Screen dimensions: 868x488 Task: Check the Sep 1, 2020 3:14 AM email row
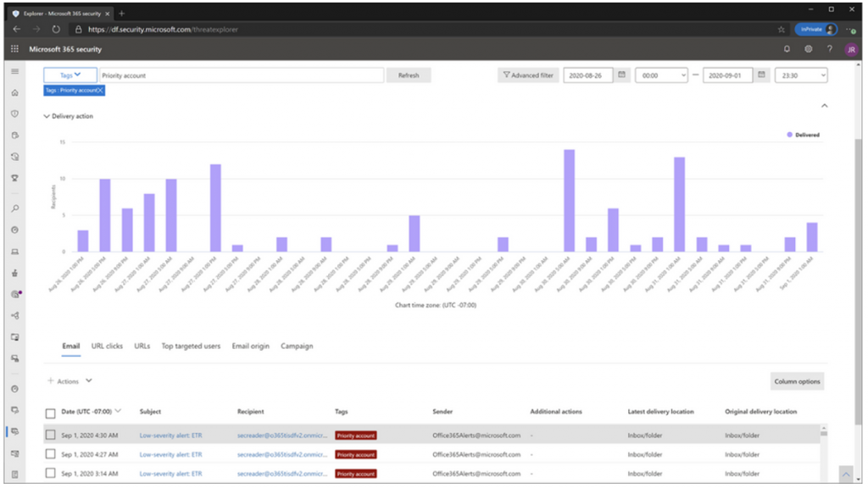(x=50, y=473)
